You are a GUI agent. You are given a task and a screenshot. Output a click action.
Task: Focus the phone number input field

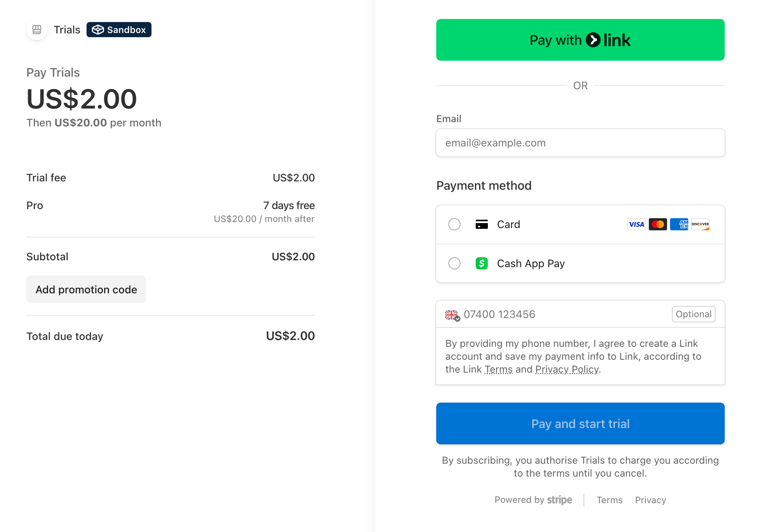click(566, 314)
